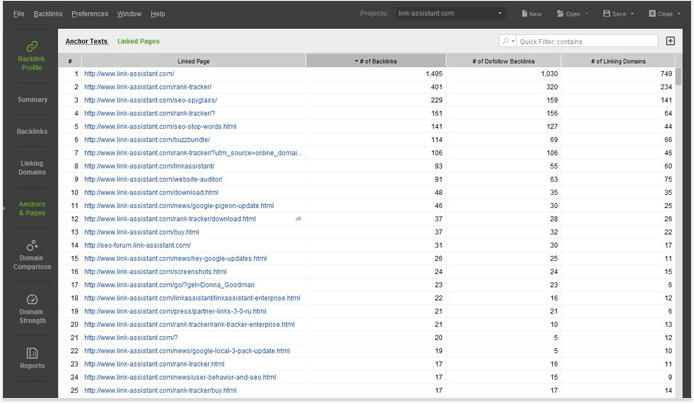
Task: Switch to the Linked Pages tab
Action: tap(138, 41)
